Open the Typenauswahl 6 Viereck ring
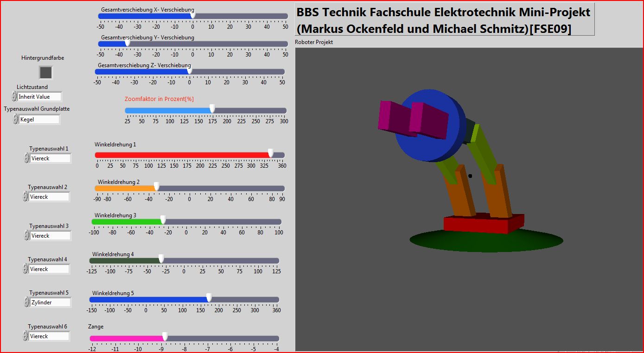 (x=49, y=336)
